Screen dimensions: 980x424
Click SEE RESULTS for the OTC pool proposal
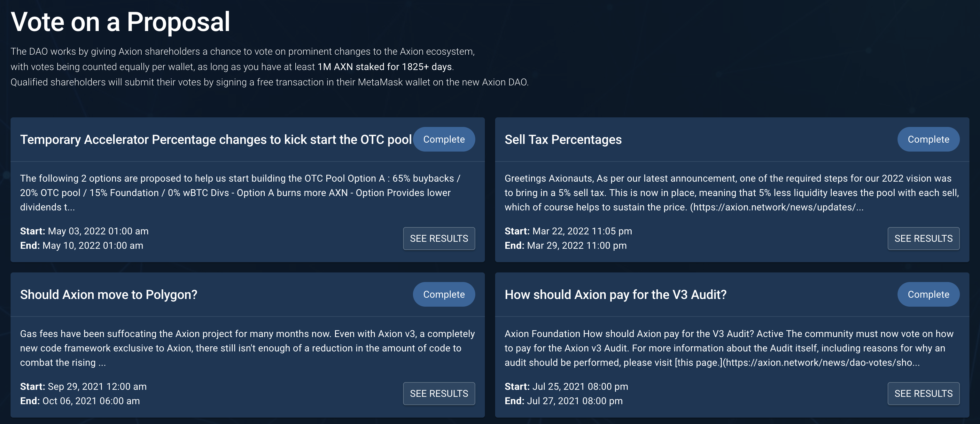pos(439,238)
